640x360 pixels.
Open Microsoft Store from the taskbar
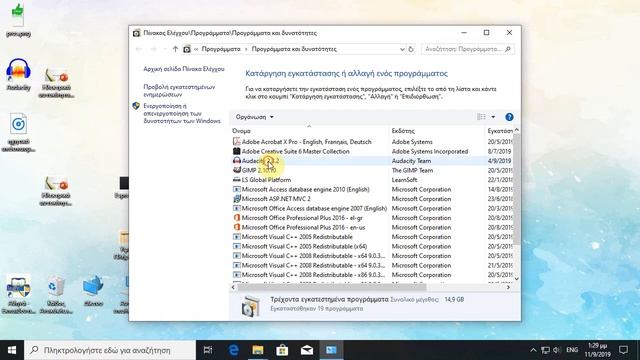pyautogui.click(x=282, y=350)
